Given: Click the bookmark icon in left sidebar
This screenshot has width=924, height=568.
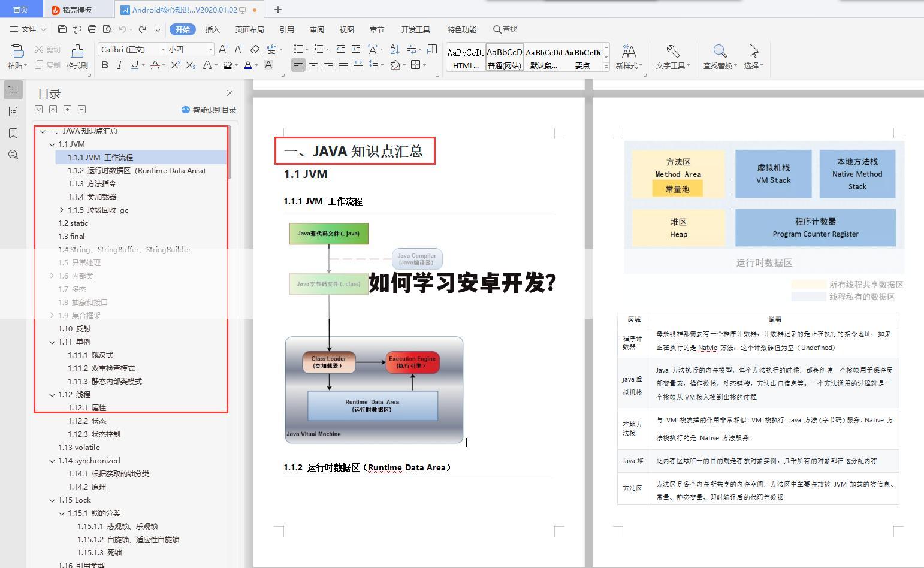Looking at the screenshot, I should pos(13,133).
